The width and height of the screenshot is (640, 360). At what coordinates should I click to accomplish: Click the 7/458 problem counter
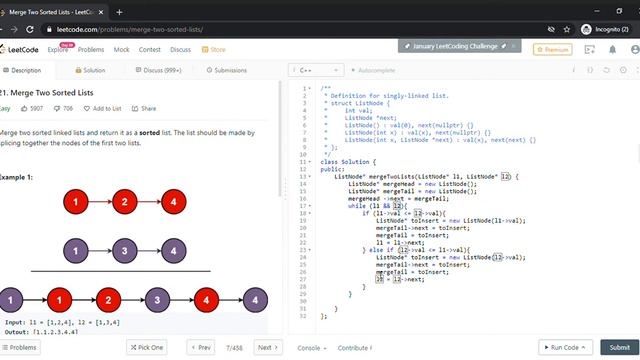click(x=234, y=348)
